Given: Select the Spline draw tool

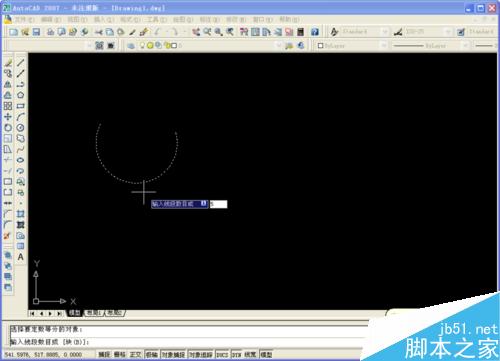Looking at the screenshot, I should (x=21, y=149).
